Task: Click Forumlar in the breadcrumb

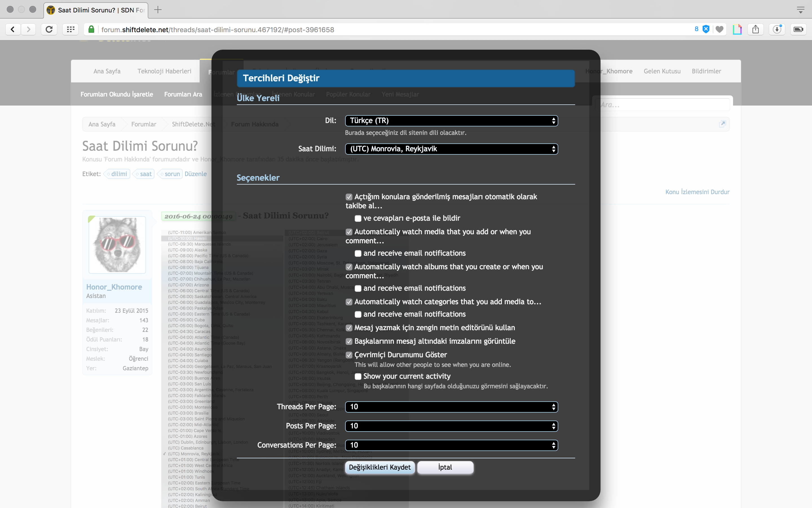Action: [x=144, y=124]
